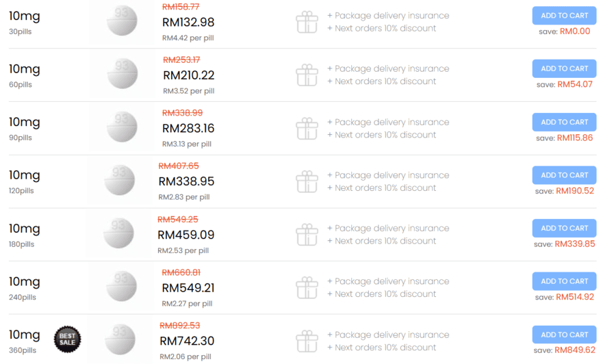Click the pill image in the 360pills row
Viewport: 616px width, 364px height.
120,339
